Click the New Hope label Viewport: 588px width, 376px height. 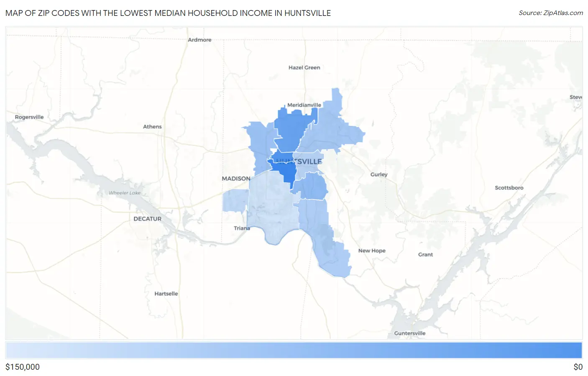372,251
